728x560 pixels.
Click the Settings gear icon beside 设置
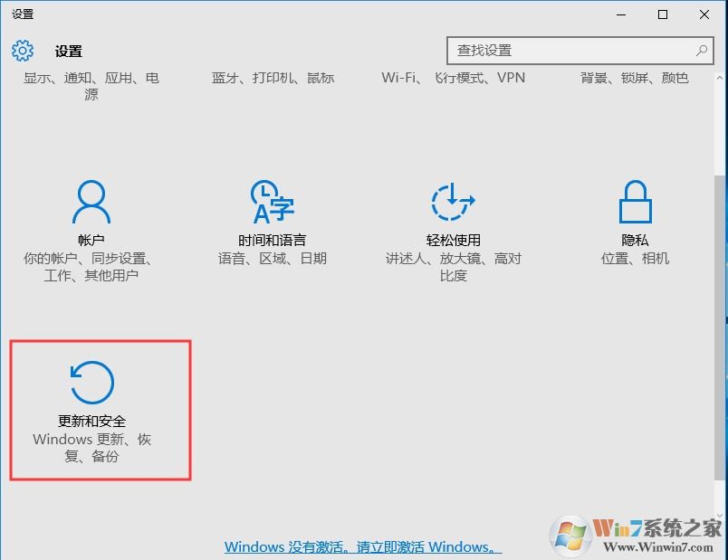click(x=22, y=51)
